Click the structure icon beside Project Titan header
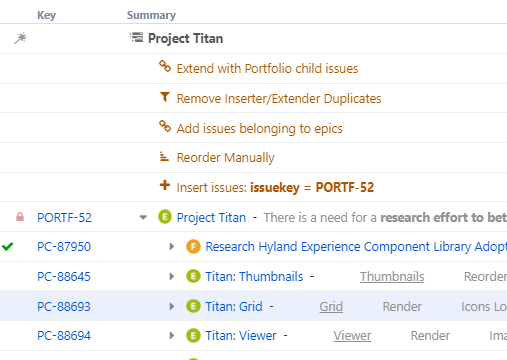This screenshot has height=360, width=507. click(136, 37)
